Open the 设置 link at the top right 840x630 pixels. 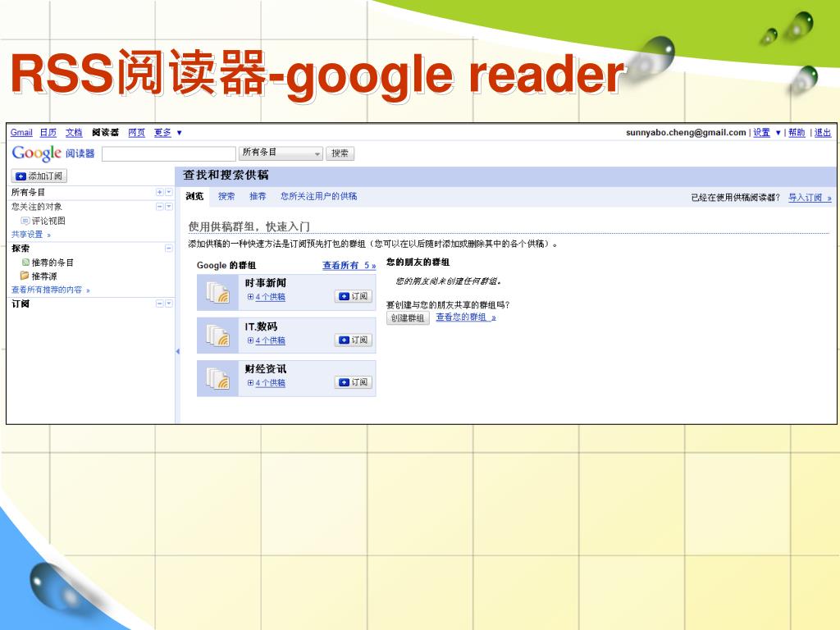click(761, 132)
